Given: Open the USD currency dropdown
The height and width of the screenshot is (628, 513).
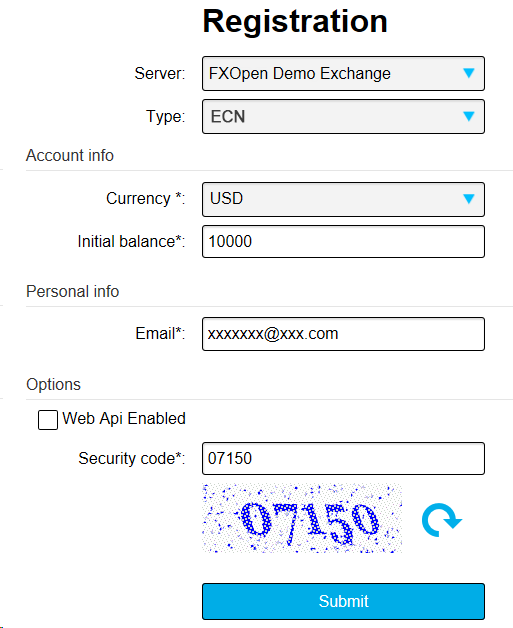Looking at the screenshot, I should point(343,199).
